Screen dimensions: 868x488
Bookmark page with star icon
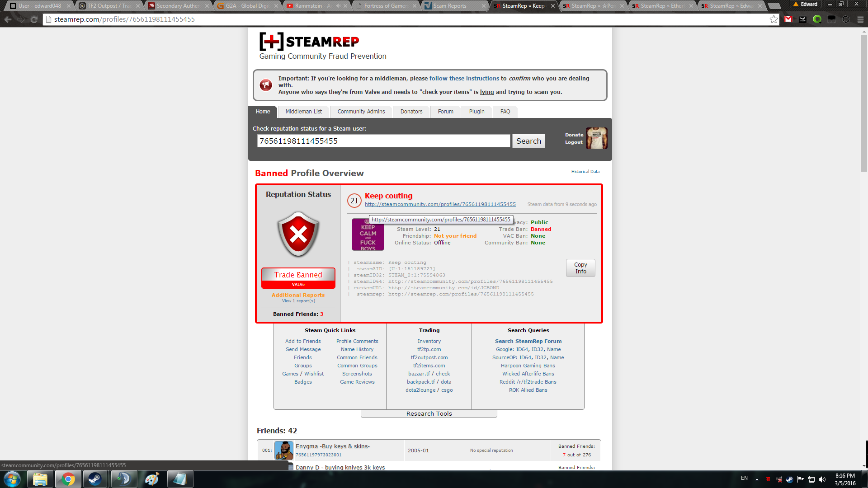click(x=774, y=19)
